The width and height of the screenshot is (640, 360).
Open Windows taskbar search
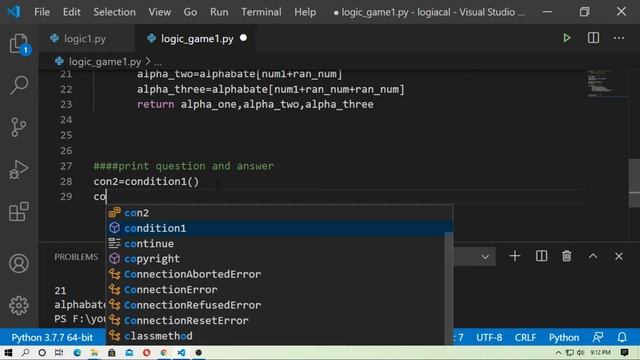coord(25,353)
